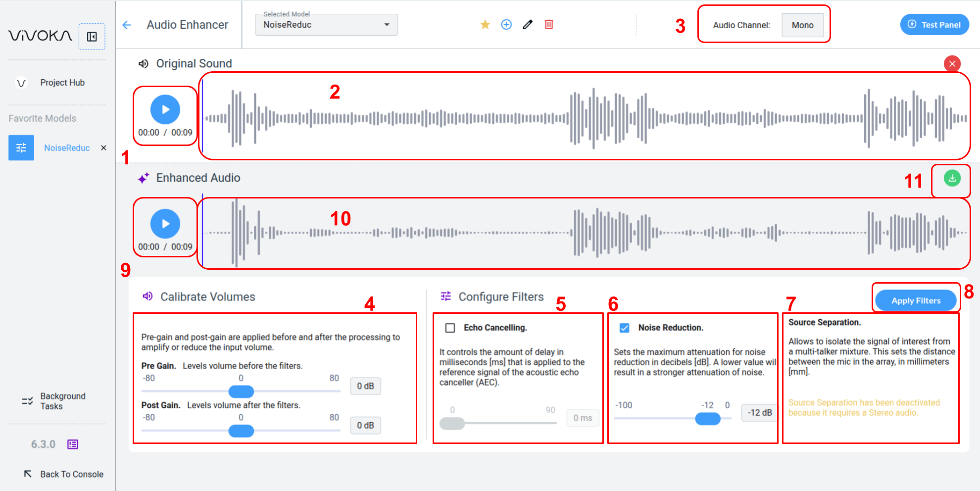
Task: Select NoiseReduc favorite model
Action: coord(67,148)
